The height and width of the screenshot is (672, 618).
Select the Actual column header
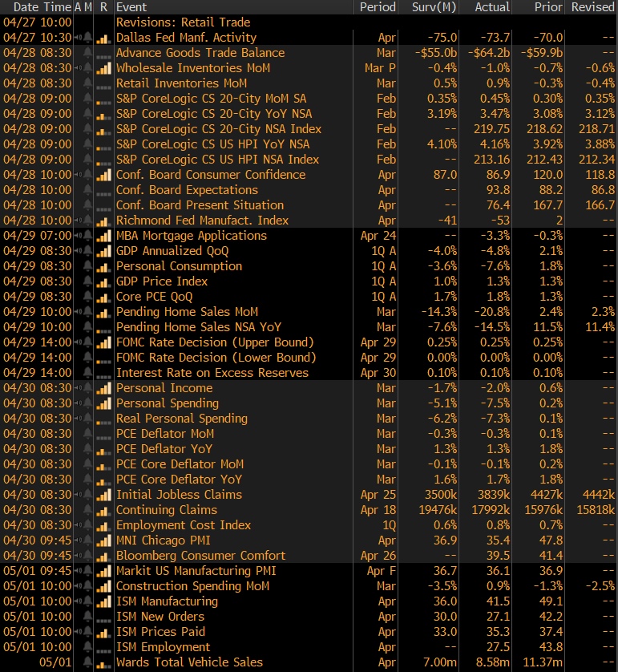point(491,6)
